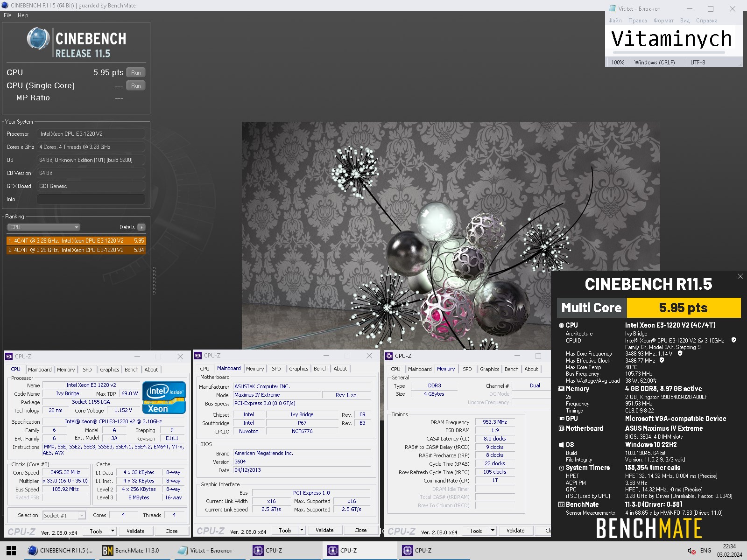
Task: Open the Cinebench Help menu
Action: (x=23, y=15)
